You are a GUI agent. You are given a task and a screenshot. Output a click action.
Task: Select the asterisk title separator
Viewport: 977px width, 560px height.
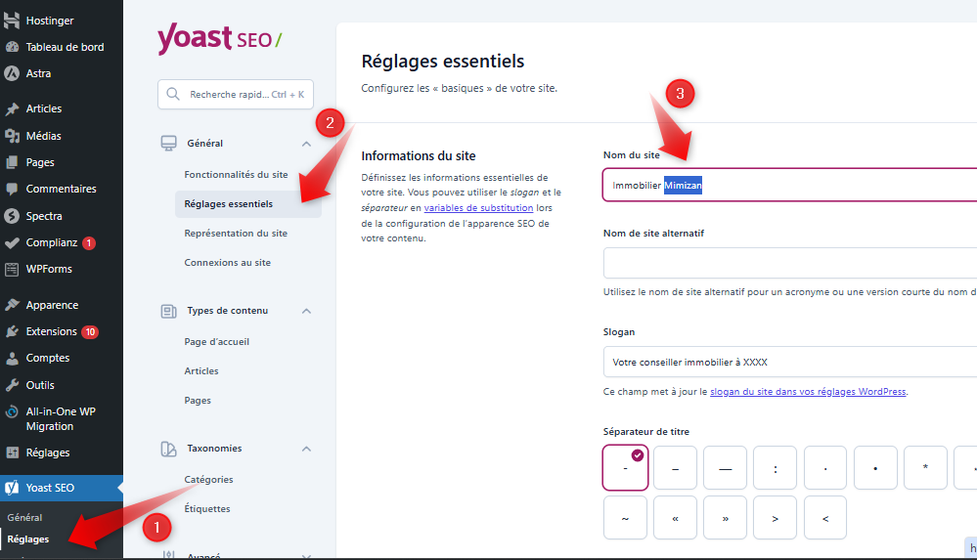click(925, 468)
